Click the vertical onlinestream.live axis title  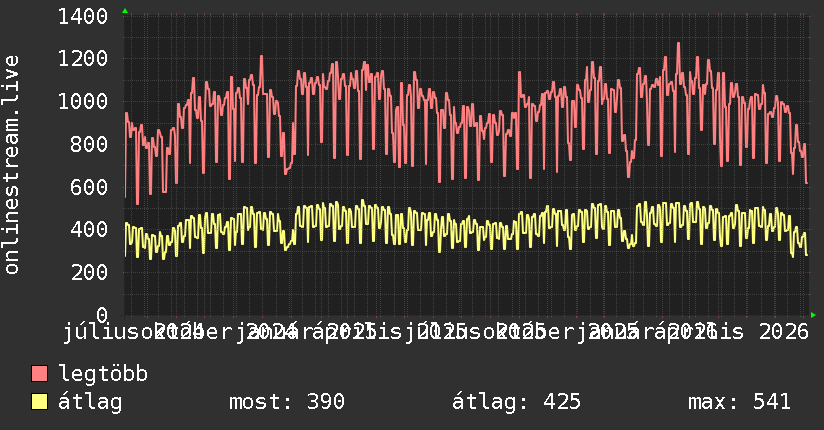(x=12, y=165)
